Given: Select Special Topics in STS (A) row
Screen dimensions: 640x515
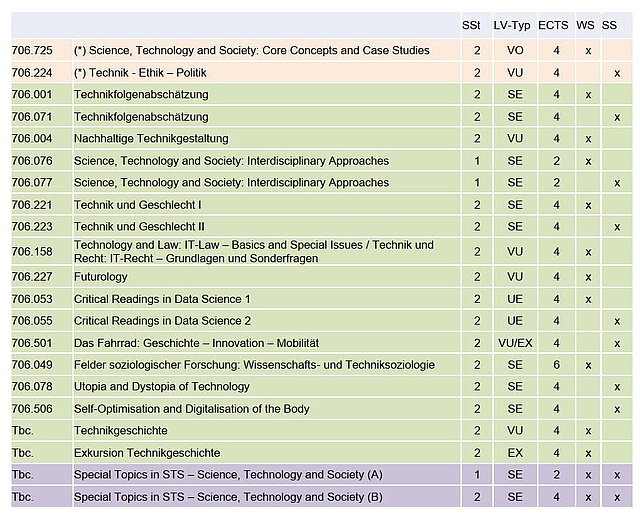Looking at the screenshot, I should [x=322, y=475].
